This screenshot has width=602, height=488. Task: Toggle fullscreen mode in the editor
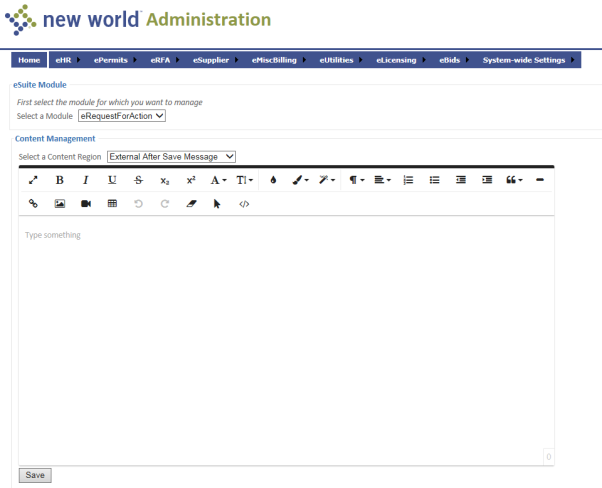33,180
